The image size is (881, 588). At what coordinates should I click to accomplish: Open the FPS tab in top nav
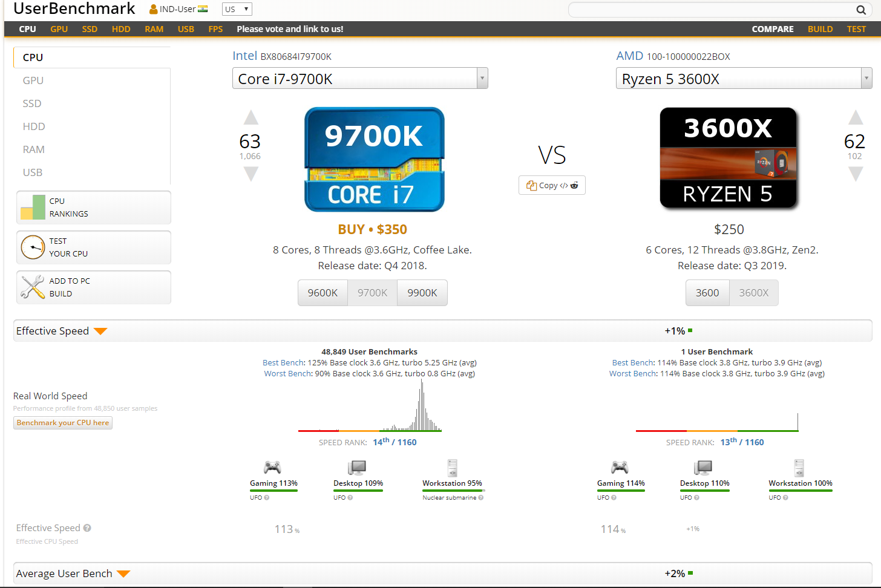click(x=215, y=29)
